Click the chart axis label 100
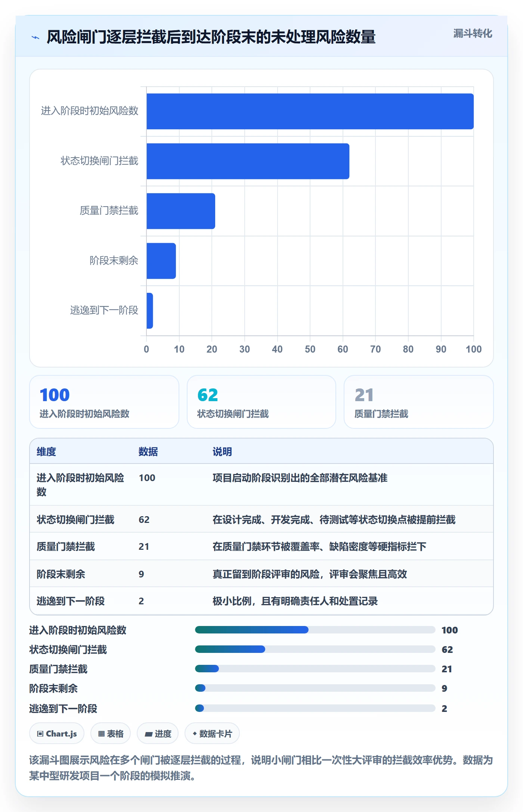 (474, 349)
